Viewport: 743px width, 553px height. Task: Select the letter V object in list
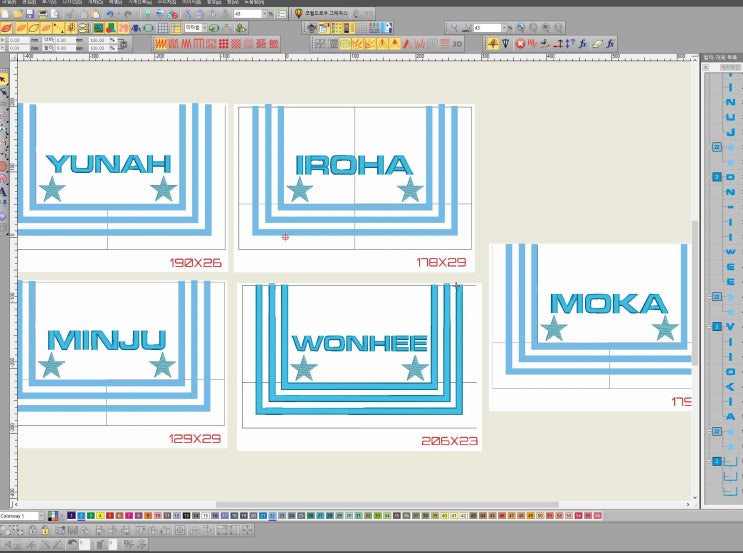pyautogui.click(x=730, y=326)
